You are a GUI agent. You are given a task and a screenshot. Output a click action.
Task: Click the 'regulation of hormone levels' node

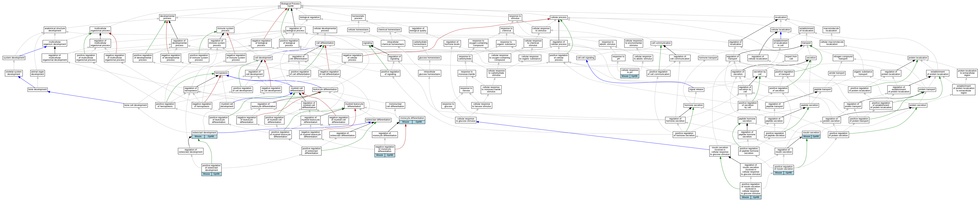452,43
